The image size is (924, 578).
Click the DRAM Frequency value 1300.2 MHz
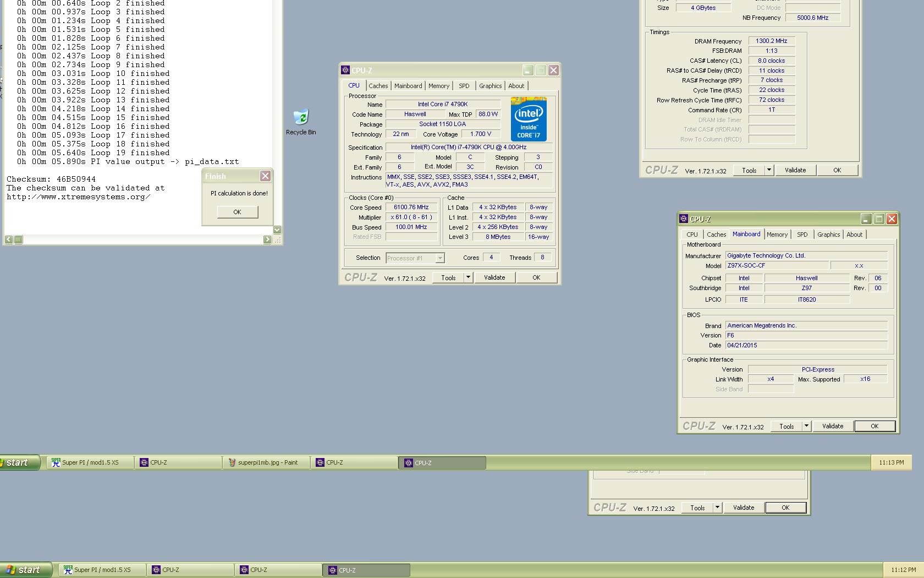coord(771,41)
